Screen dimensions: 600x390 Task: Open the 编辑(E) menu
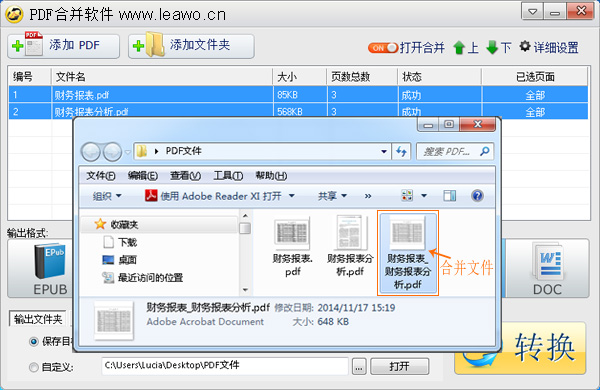coord(142,176)
